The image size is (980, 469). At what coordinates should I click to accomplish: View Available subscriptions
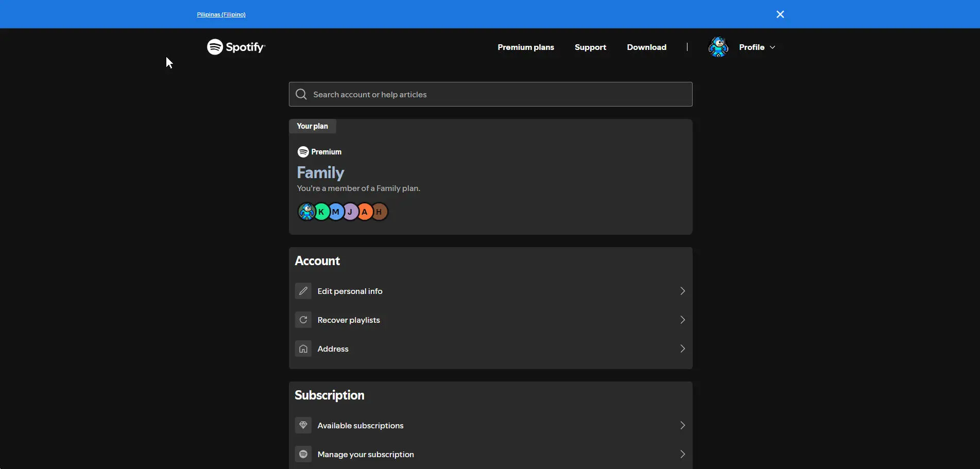point(490,425)
